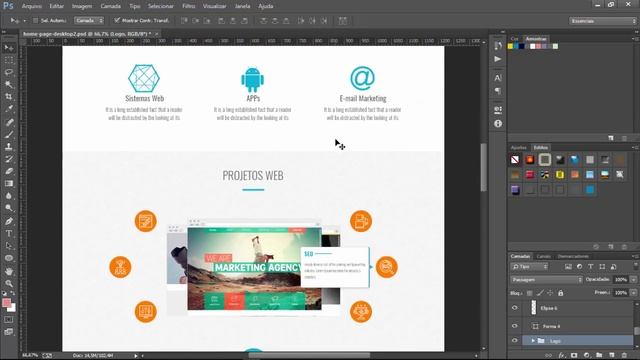The image size is (640, 360).
Task: Filter layers by type layers icon
Action: (x=591, y=267)
